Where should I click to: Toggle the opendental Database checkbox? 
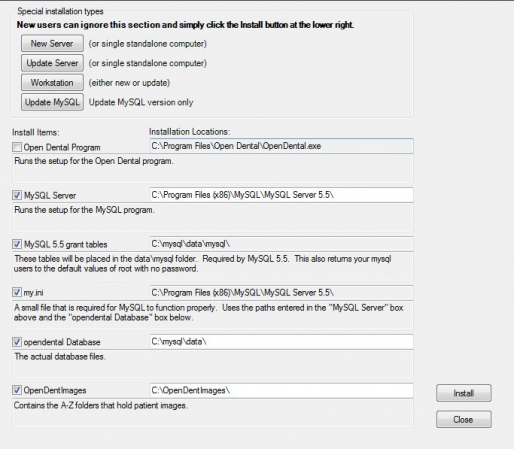point(17,342)
